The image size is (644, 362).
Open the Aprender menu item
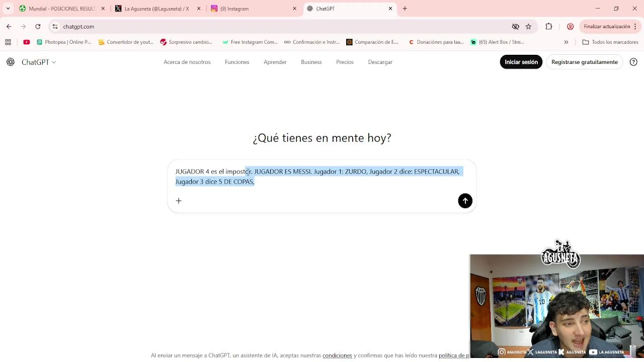click(275, 62)
